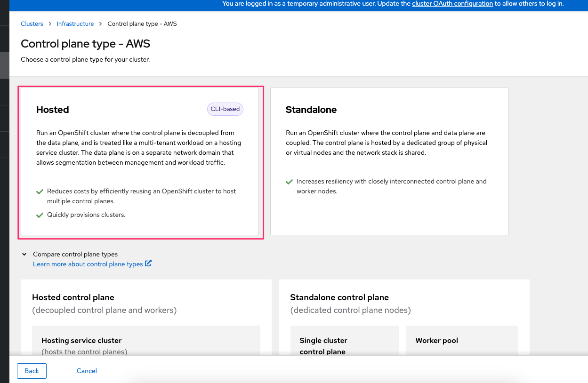Screen dimensions: 588x383
Task: Open the cluster OAuth configuration link
Action: [x=452, y=4]
